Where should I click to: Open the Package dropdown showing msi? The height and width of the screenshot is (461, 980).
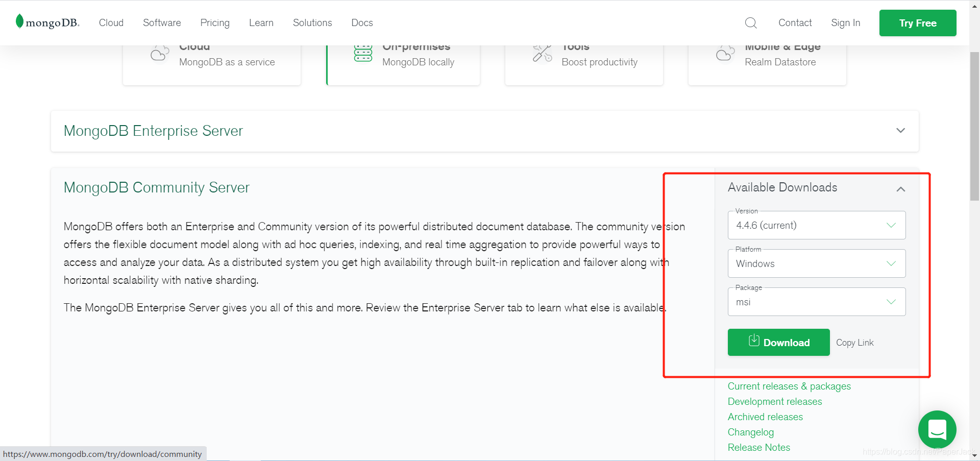coord(817,302)
